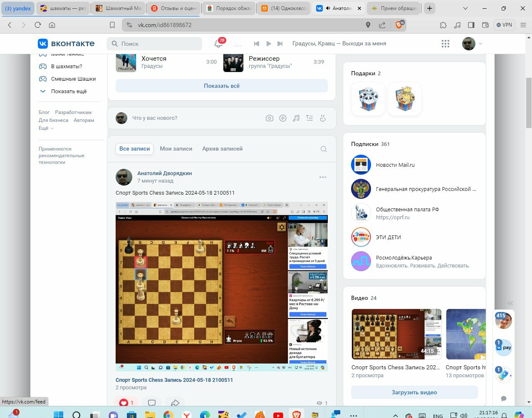Play the chess recording video in post

point(222,287)
